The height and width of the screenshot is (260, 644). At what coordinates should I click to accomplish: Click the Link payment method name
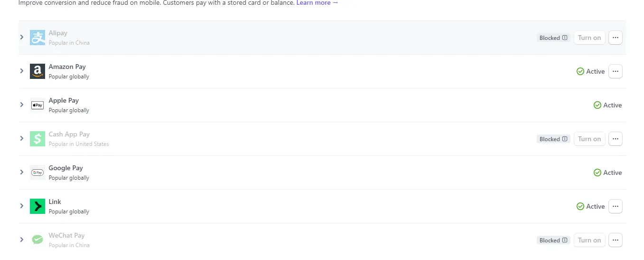tap(55, 202)
